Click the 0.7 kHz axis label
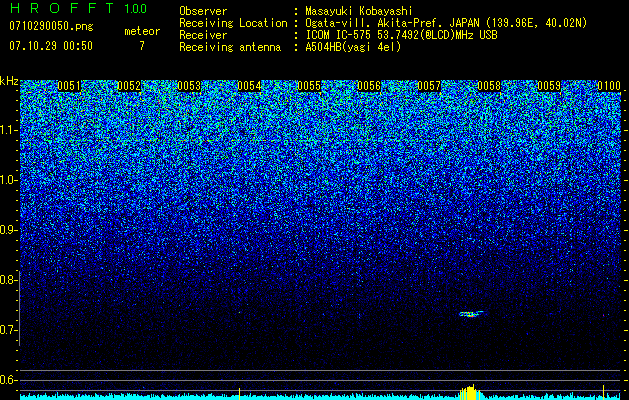The height and width of the screenshot is (400, 629). point(8,330)
